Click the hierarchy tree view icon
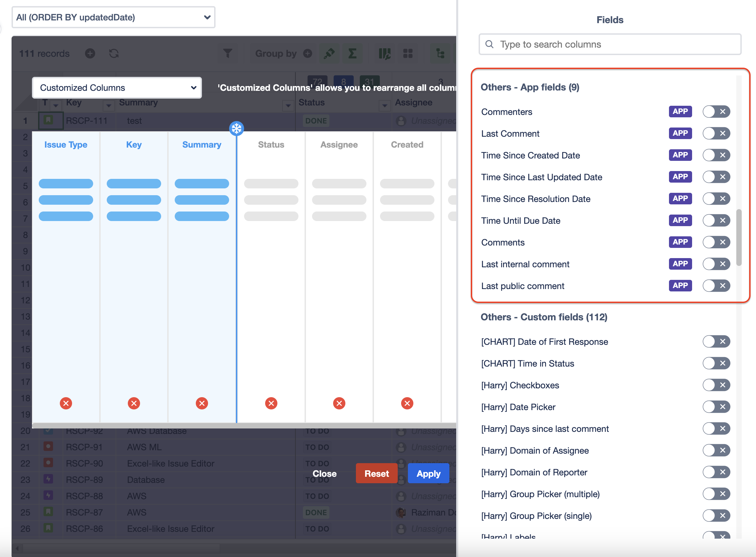756x557 pixels. [x=440, y=53]
